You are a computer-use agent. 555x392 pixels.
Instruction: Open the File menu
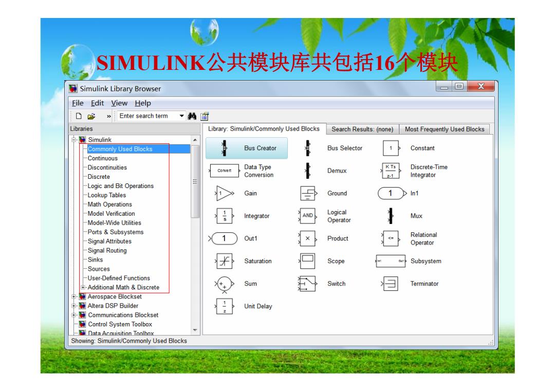tap(78, 103)
